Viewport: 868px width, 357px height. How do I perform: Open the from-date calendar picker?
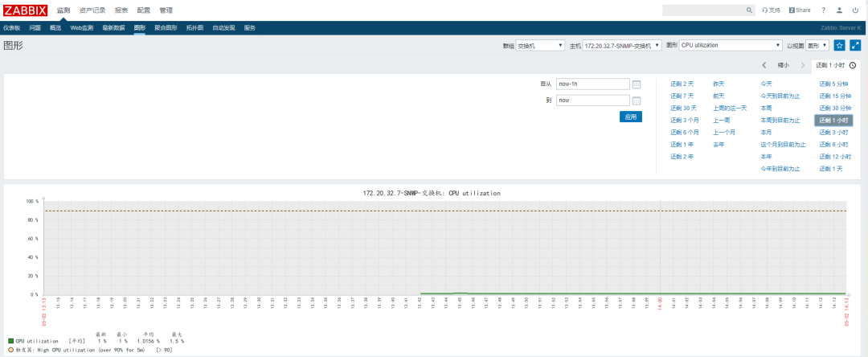637,84
